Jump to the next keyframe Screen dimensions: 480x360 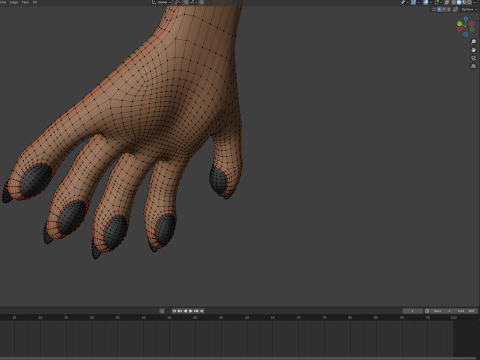tap(196, 311)
